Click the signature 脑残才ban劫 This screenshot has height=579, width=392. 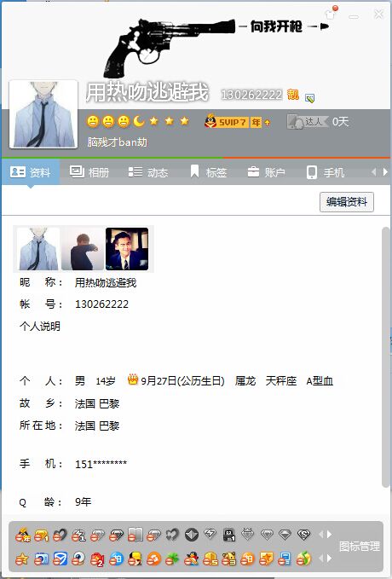coord(117,142)
